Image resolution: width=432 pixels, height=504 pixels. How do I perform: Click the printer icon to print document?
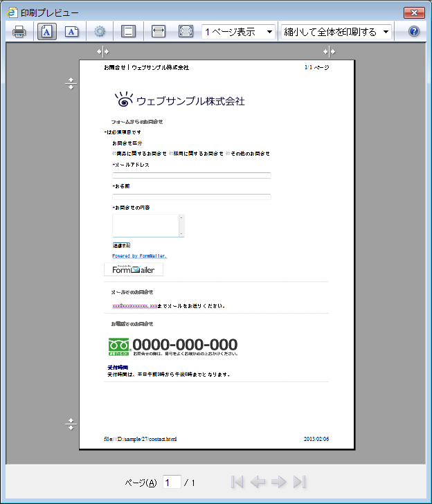coord(19,32)
